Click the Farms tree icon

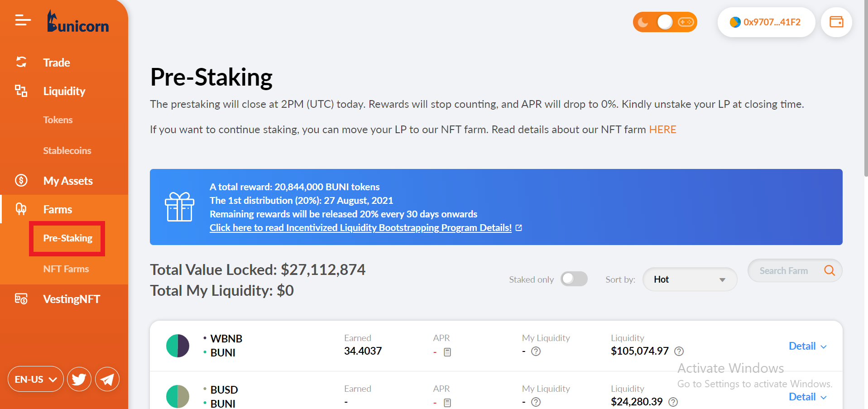point(21,209)
